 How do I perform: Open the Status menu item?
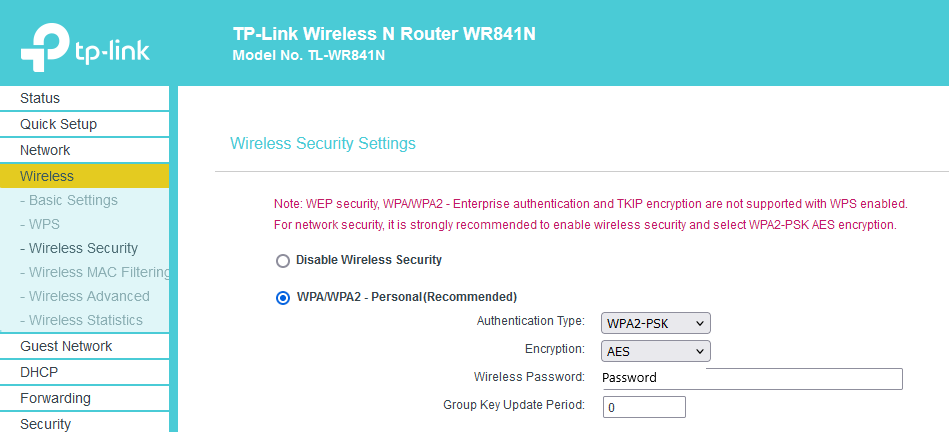(84, 98)
